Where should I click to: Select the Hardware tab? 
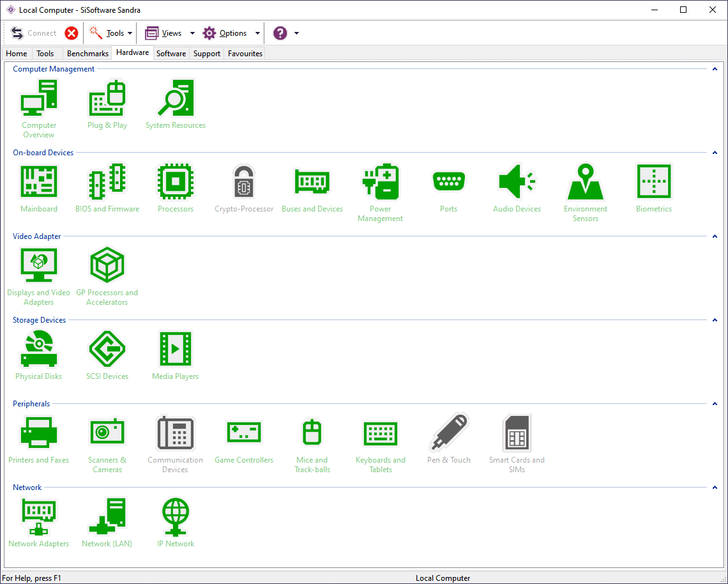(x=133, y=52)
